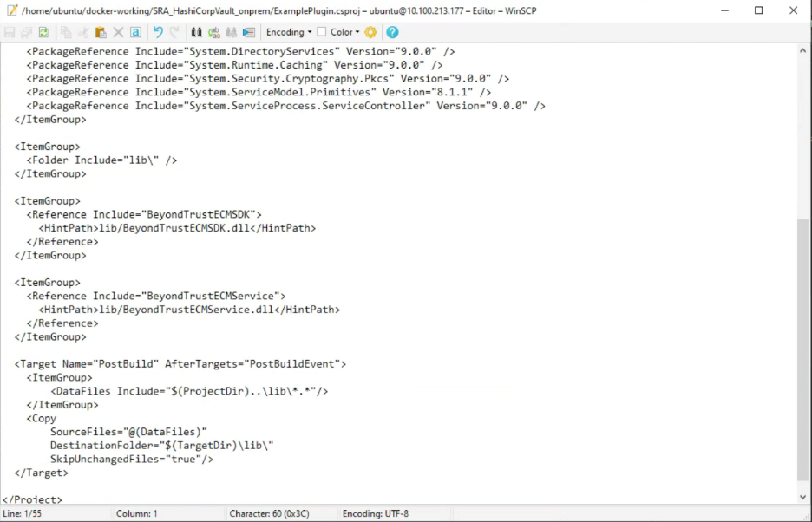812x522 pixels.
Task: Click the Line: 1/55 status entry
Action: [23, 513]
